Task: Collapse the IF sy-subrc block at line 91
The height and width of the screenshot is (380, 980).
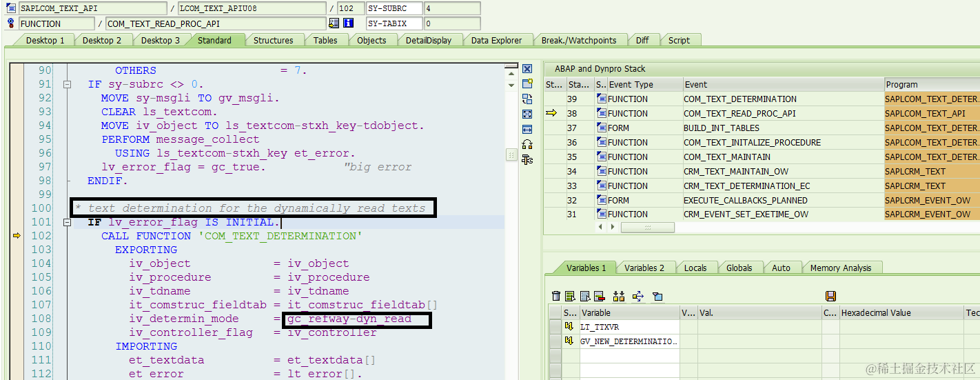Action: 67,84
